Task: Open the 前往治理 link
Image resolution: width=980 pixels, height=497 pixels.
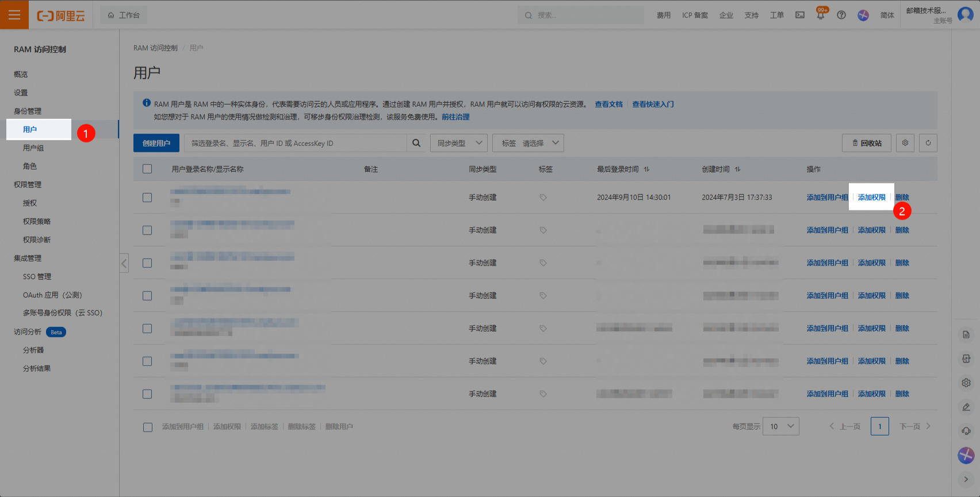Action: coord(455,117)
